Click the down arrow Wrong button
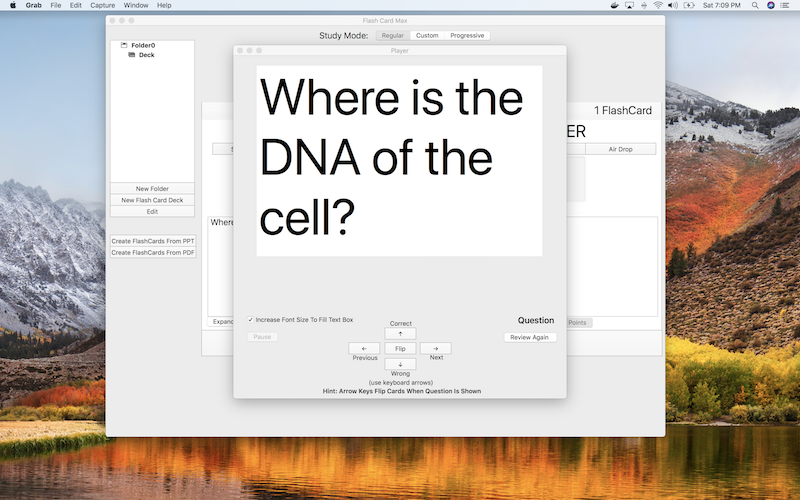Image resolution: width=800 pixels, height=500 pixels. 400,364
